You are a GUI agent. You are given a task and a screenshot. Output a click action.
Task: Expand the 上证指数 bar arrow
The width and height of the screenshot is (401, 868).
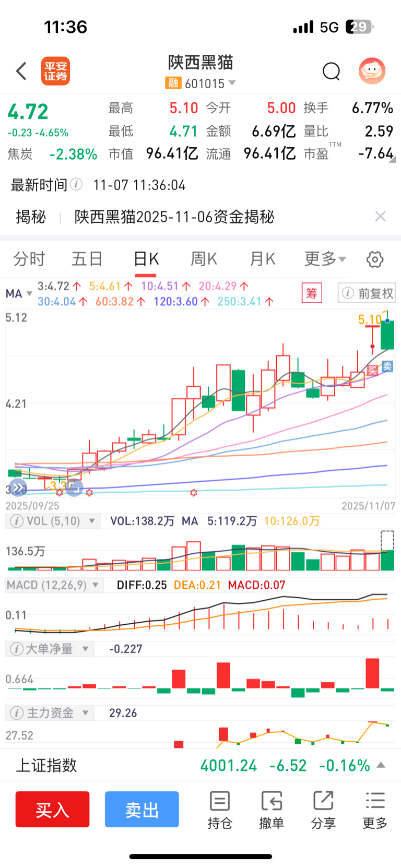(381, 765)
